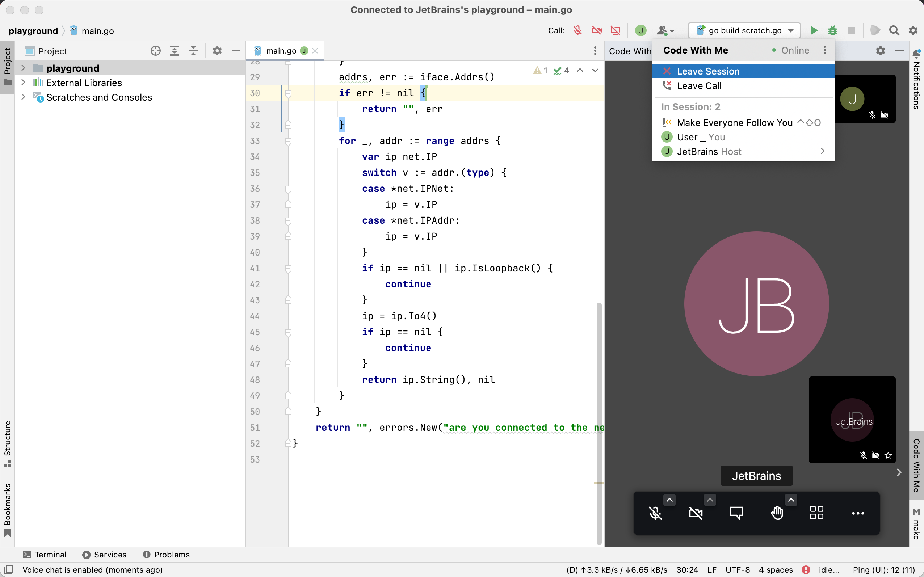The width and height of the screenshot is (924, 577).
Task: Raise hand in the call controls
Action: (777, 513)
